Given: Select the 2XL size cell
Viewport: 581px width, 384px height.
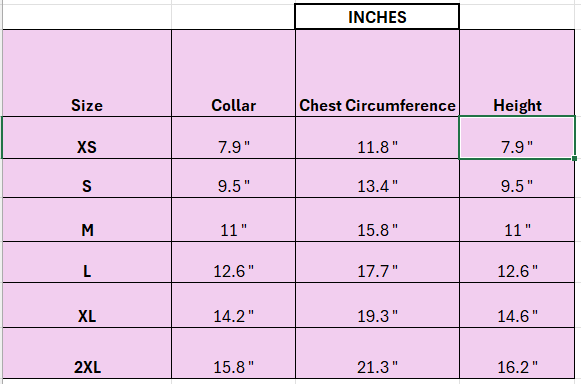Looking at the screenshot, I should [87, 353].
